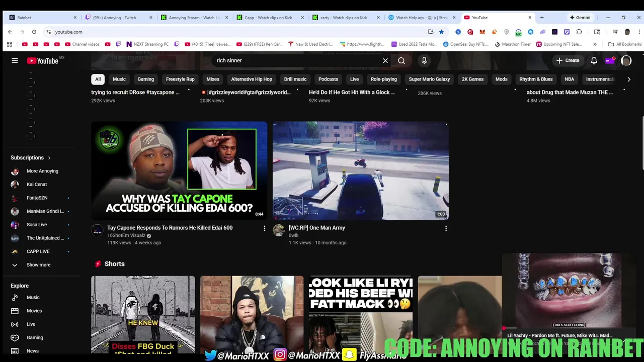Open CAPP LIVE subscription channel
Screen dimensions: 644x362
[38, 251]
